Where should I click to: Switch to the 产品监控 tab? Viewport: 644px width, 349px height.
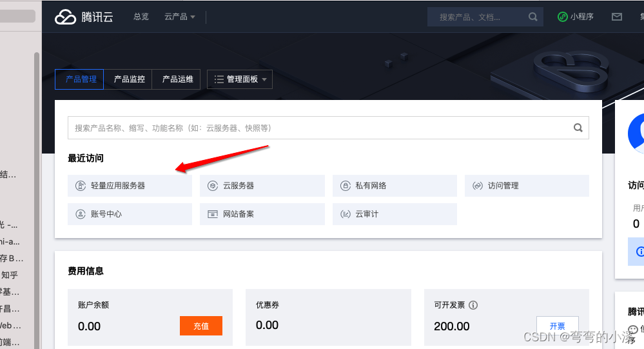pos(128,79)
